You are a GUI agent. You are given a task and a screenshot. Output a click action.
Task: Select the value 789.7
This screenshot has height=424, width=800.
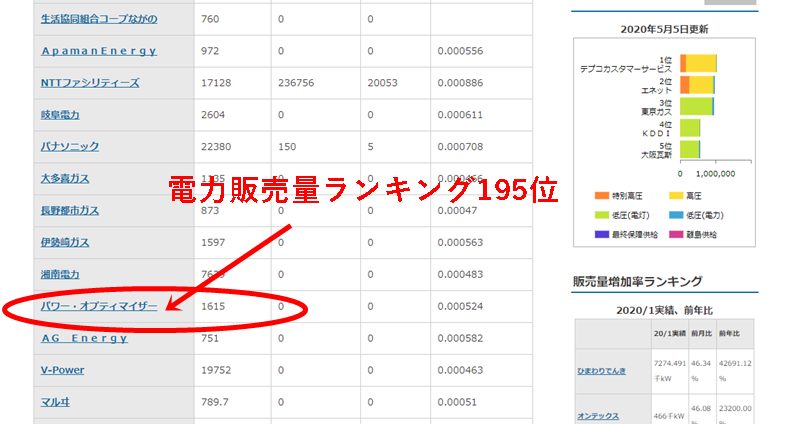(215, 402)
